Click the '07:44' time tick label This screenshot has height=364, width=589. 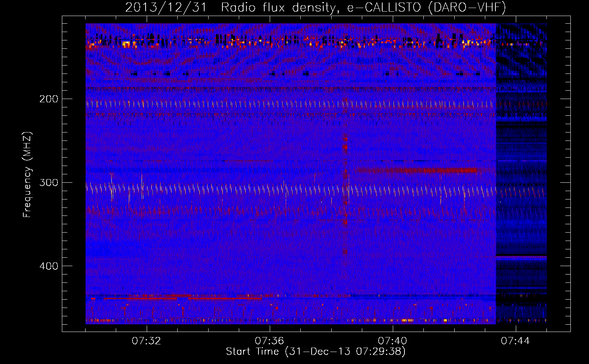pos(515,341)
